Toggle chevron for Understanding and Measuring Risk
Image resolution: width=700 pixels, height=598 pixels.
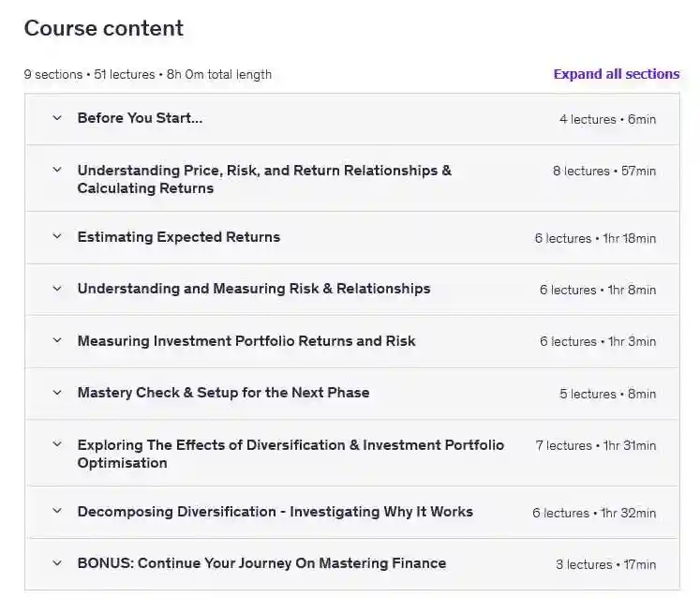click(x=57, y=289)
